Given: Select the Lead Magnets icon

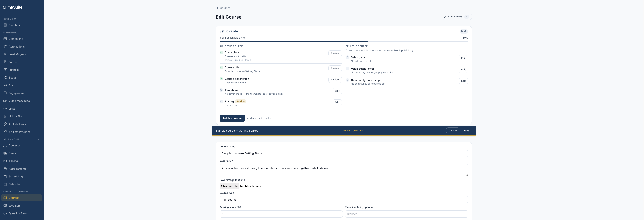Looking at the screenshot, I should tap(5, 54).
